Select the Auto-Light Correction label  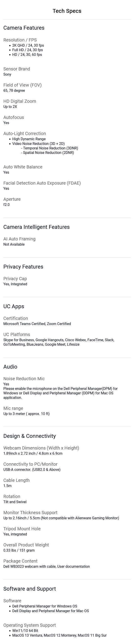click(x=25, y=133)
